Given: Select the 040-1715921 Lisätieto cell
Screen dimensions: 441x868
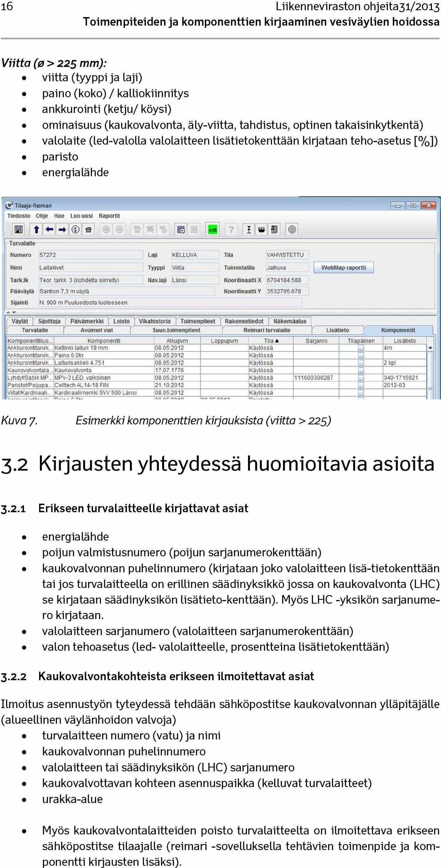Looking at the screenshot, I should point(404,378).
